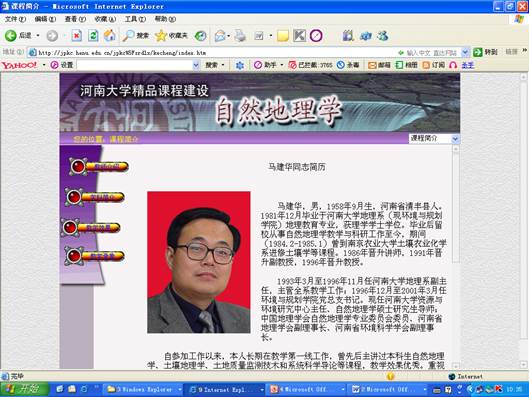Go to Home page via house icon
Screen dimensions: 529x397
(109, 35)
